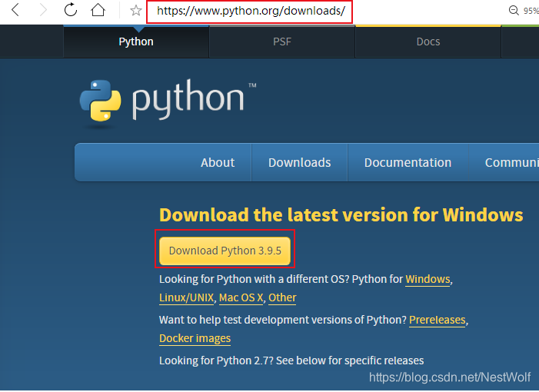Open the About menu item
539x392 pixels.
[x=218, y=162]
